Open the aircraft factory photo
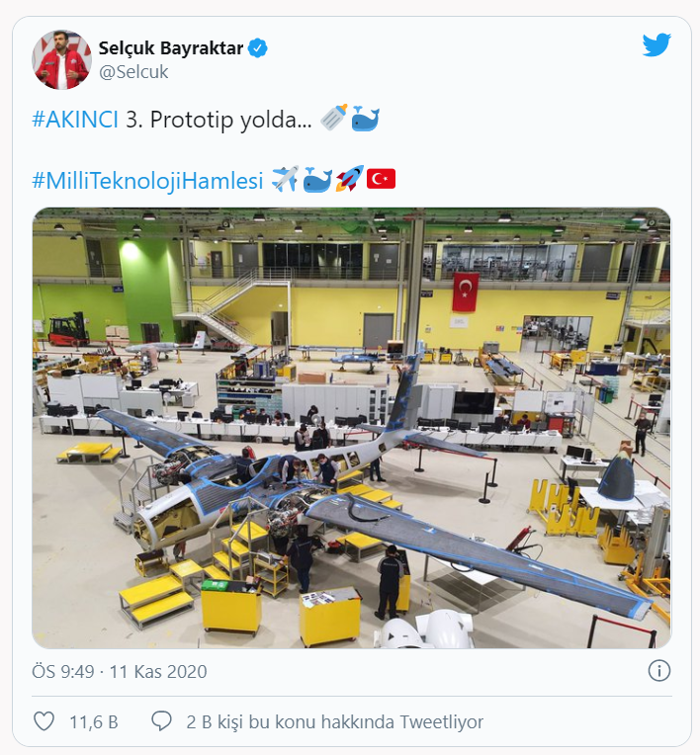 pos(351,427)
